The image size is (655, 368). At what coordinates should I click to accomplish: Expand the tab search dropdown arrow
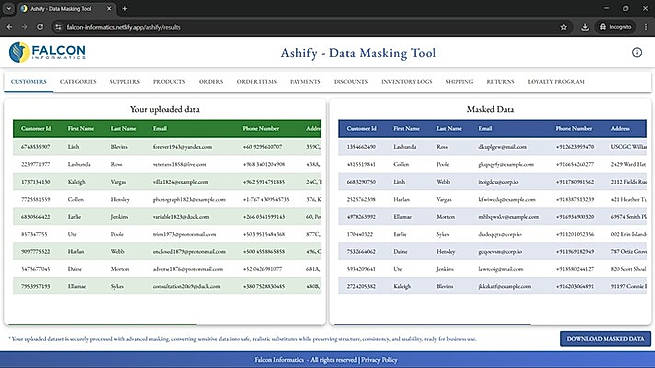pyautogui.click(x=8, y=8)
